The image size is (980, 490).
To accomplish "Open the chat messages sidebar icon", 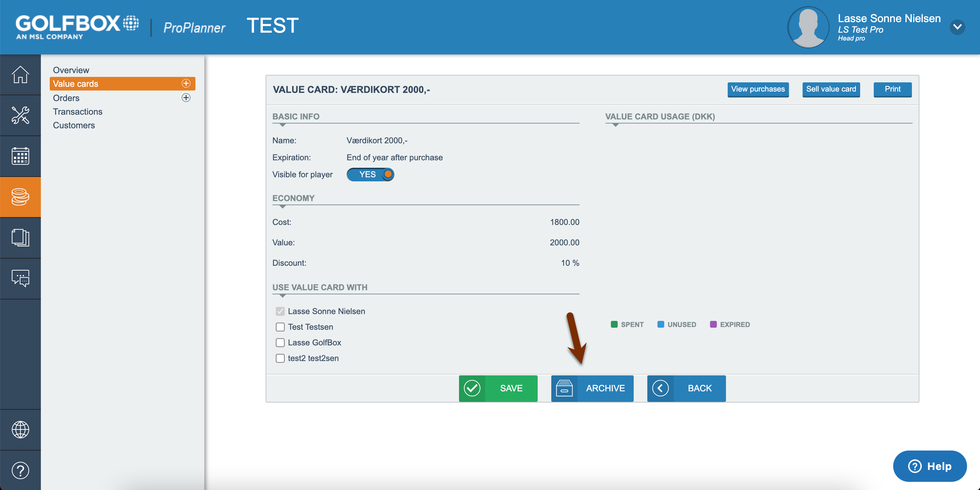I will point(20,278).
